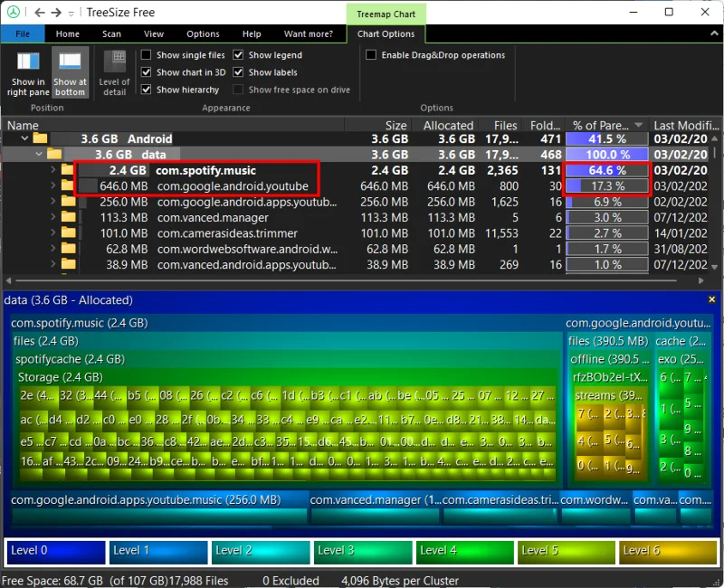This screenshot has width=724, height=588.
Task: Click the com.vanced.manager folder icon
Action: [x=69, y=217]
